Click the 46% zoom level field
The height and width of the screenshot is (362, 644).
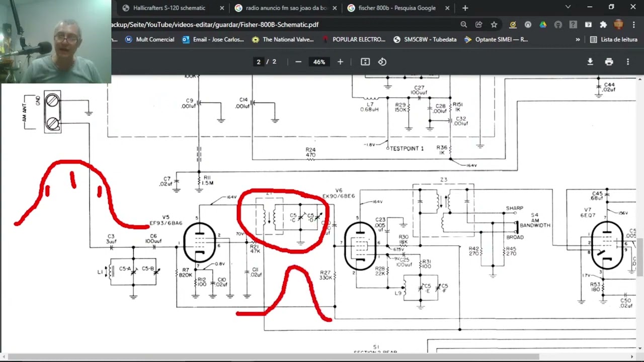pos(319,62)
